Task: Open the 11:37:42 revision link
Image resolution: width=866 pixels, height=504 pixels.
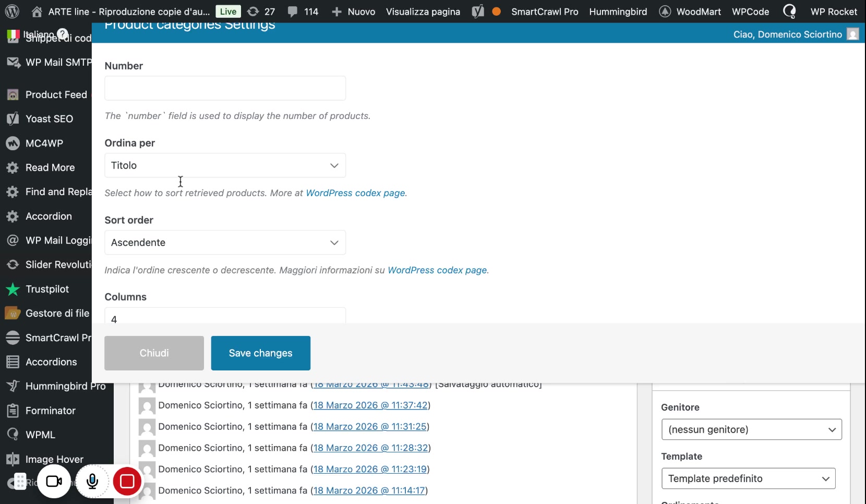Action: (x=370, y=405)
